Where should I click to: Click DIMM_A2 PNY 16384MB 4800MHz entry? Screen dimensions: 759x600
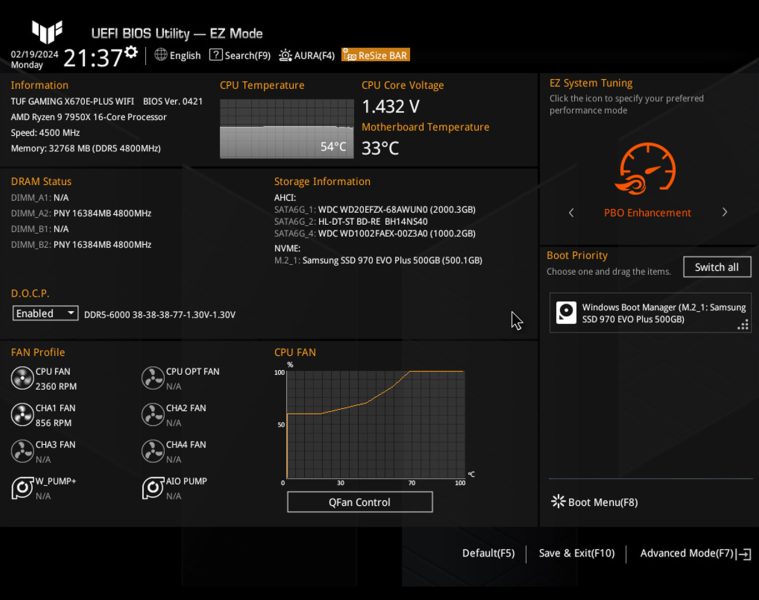coord(81,213)
